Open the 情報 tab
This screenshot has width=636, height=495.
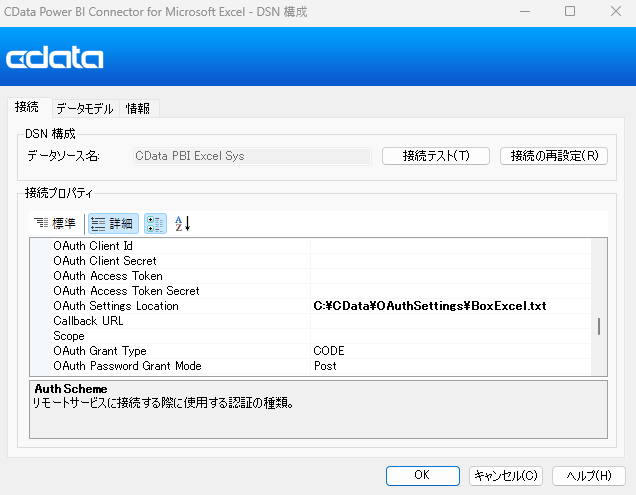138,109
